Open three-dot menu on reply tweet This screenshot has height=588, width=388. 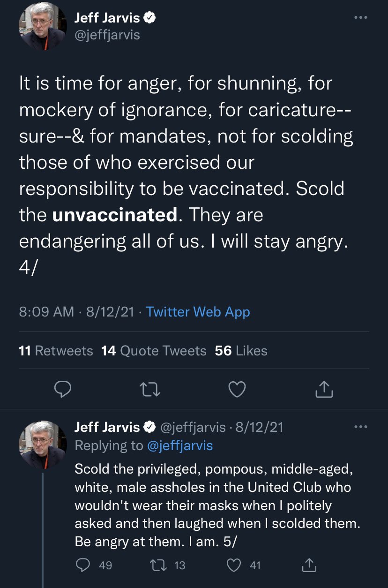click(360, 427)
